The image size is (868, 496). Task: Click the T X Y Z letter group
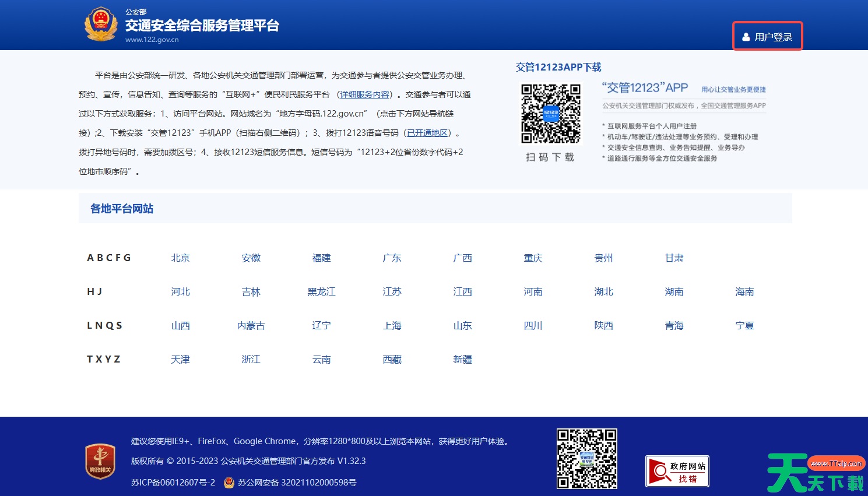click(104, 360)
